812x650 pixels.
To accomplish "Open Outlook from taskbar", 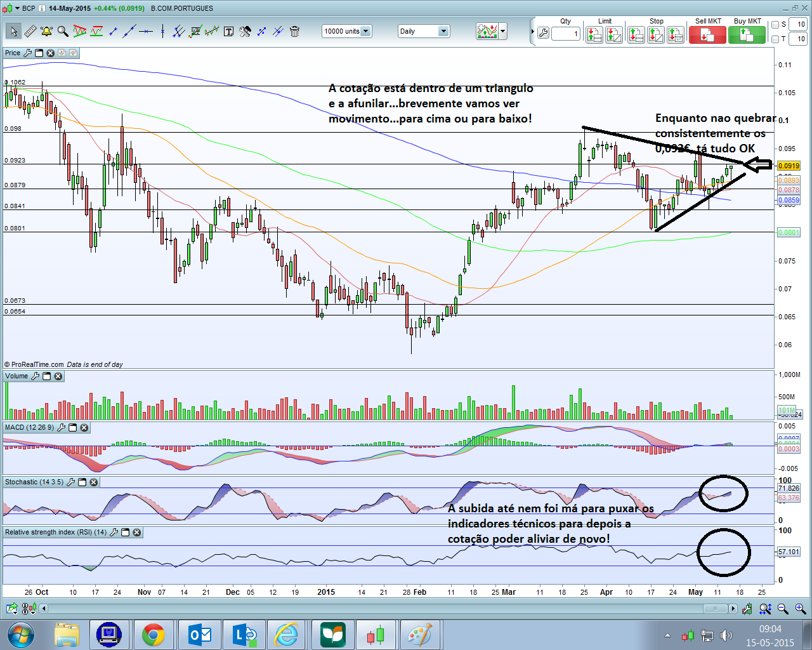I will 200,635.
